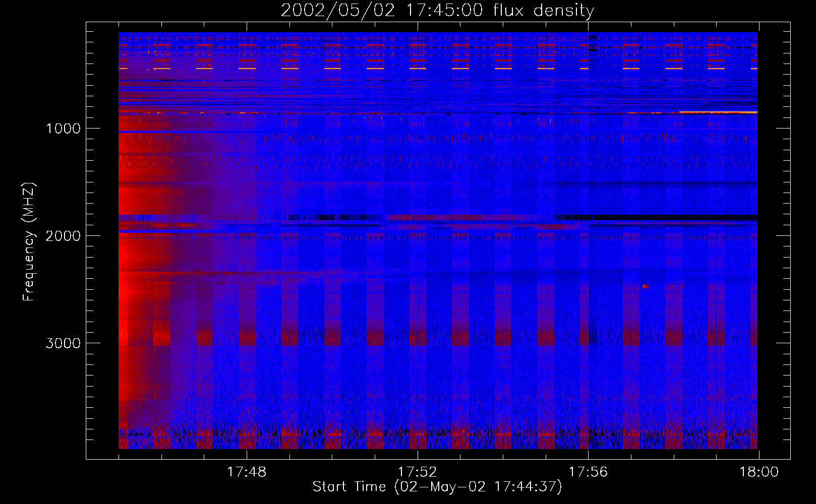Click the 18:00 time tick label
Viewport: 816px width, 504px height.
click(x=759, y=472)
